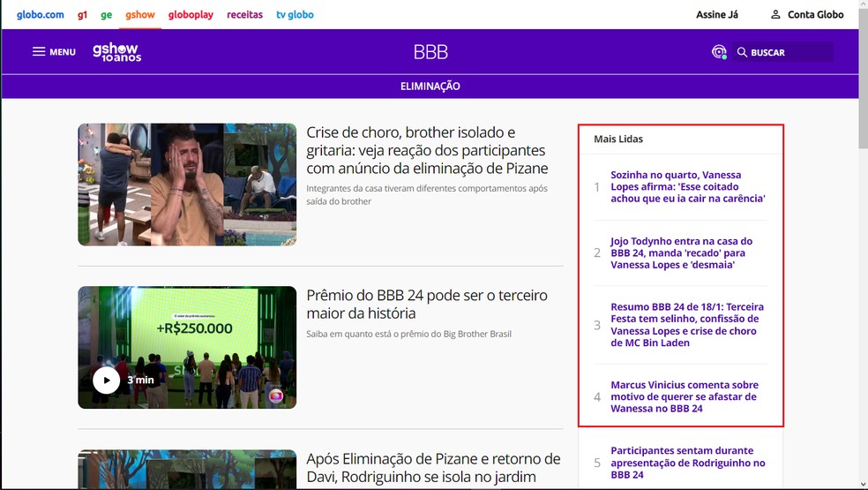Click the scrollbar down arrow
This screenshot has width=868, height=490.
(x=863, y=484)
